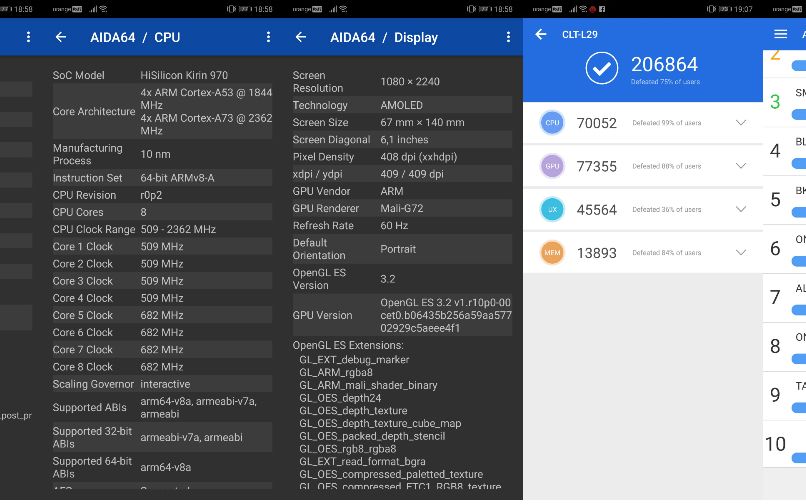Tap the teal UX score icon
Viewport: 806px width, 504px height.
point(552,209)
